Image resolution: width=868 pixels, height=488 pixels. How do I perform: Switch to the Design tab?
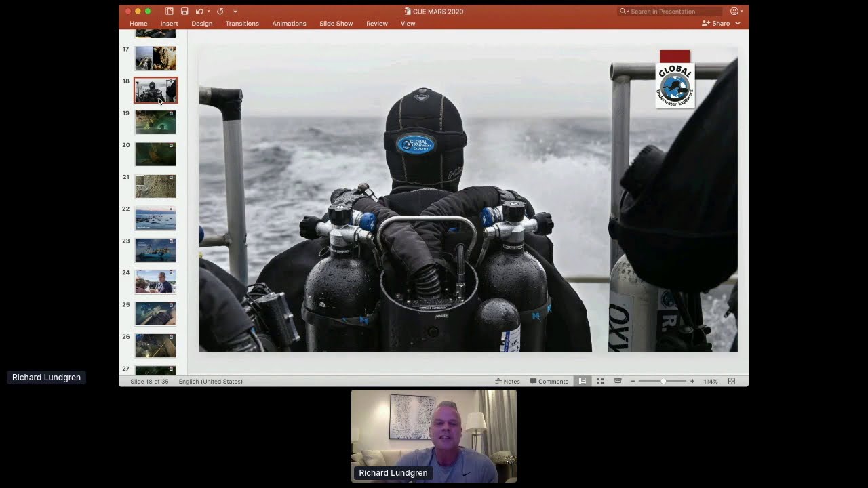(202, 24)
